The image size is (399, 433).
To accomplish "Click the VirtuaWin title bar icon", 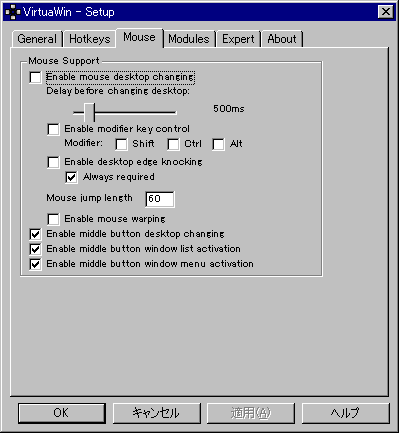I will pos(13,12).
